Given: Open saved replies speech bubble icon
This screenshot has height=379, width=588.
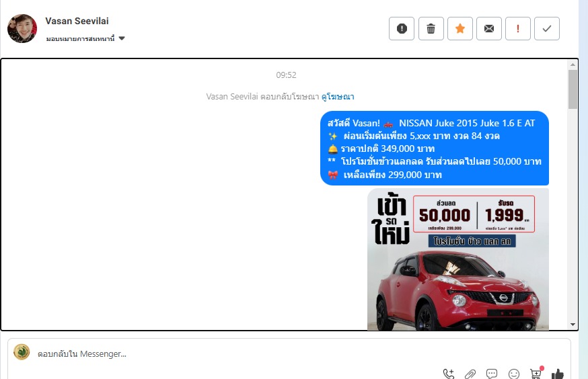Looking at the screenshot, I should (x=492, y=374).
